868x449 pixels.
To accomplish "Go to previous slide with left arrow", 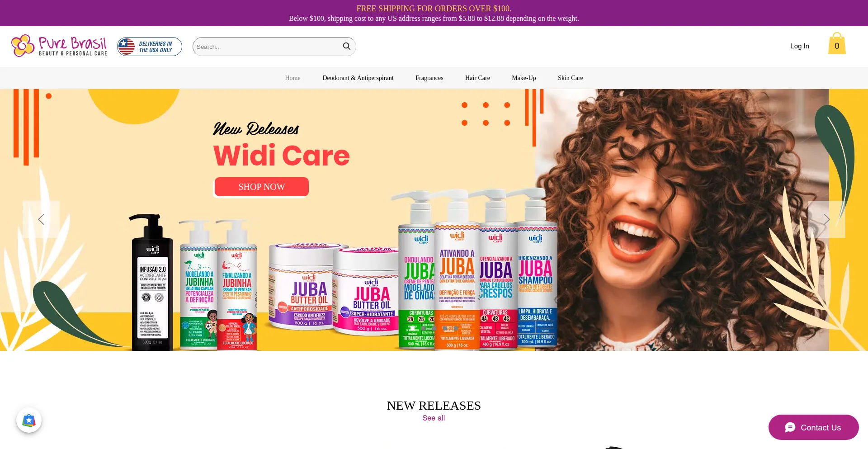I will point(41,219).
